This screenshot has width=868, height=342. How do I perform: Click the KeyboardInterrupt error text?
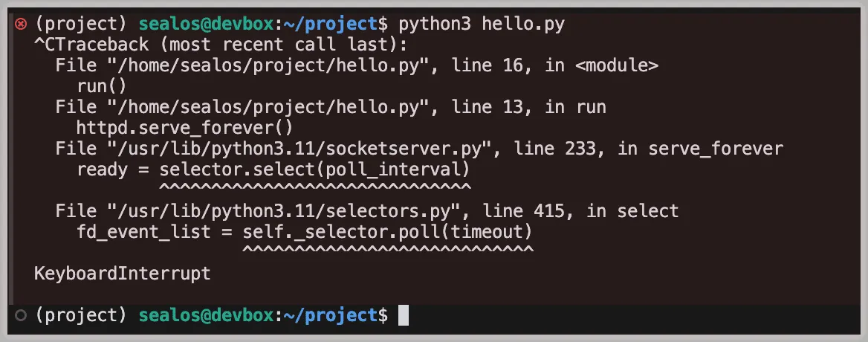(x=123, y=274)
